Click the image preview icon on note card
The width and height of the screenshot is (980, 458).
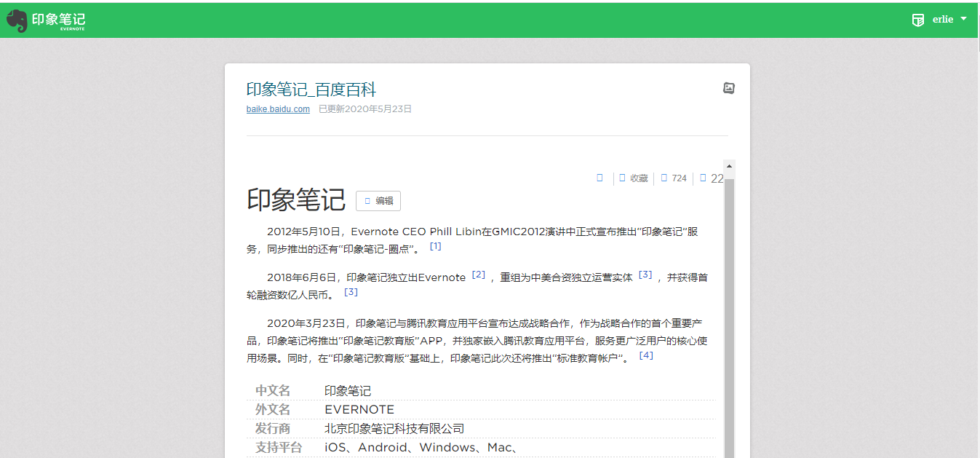coord(728,87)
